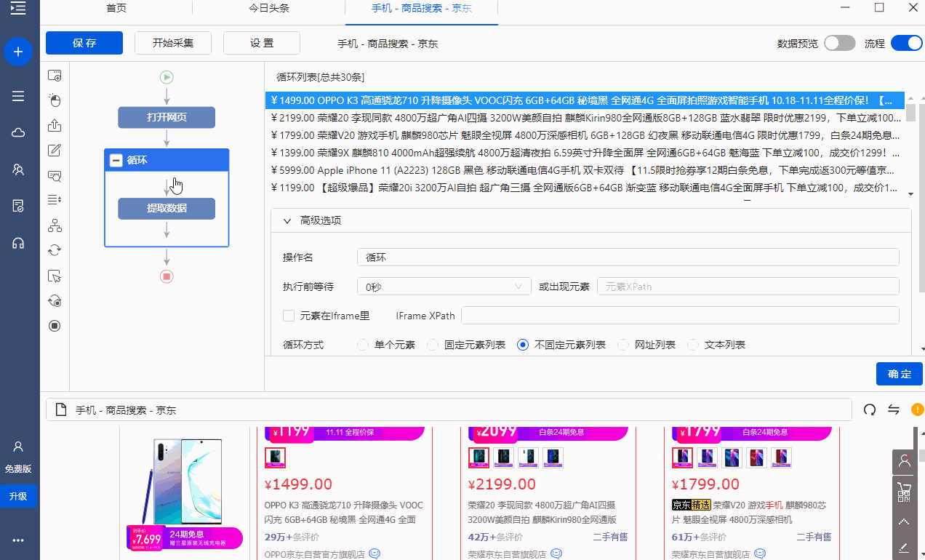Click the red stop node of workflow
Viewport: 925px width, 560px height.
[x=167, y=276]
